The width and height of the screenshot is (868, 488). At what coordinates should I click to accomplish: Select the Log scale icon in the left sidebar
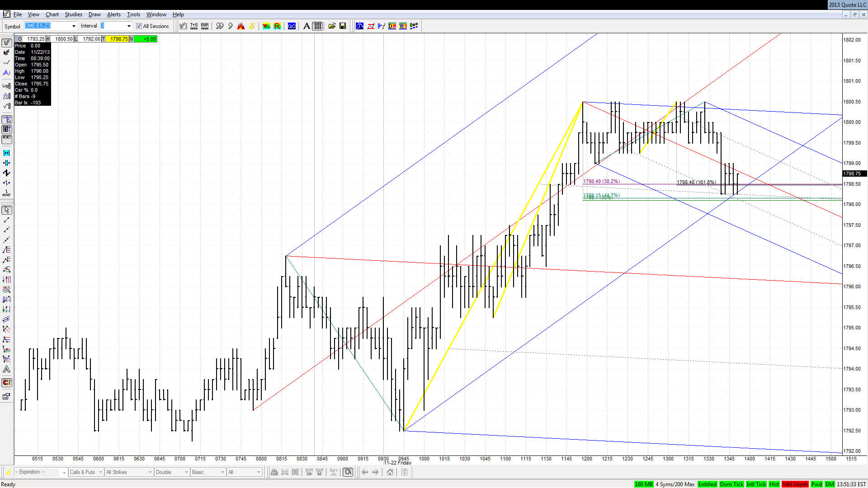tap(7, 86)
